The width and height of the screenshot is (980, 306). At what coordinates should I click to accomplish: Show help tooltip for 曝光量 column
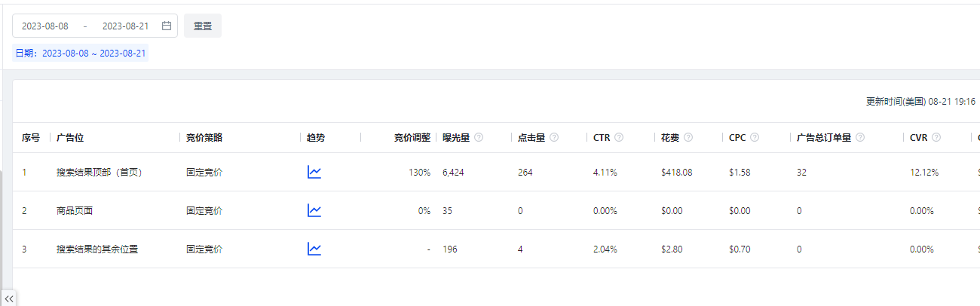coord(479,138)
